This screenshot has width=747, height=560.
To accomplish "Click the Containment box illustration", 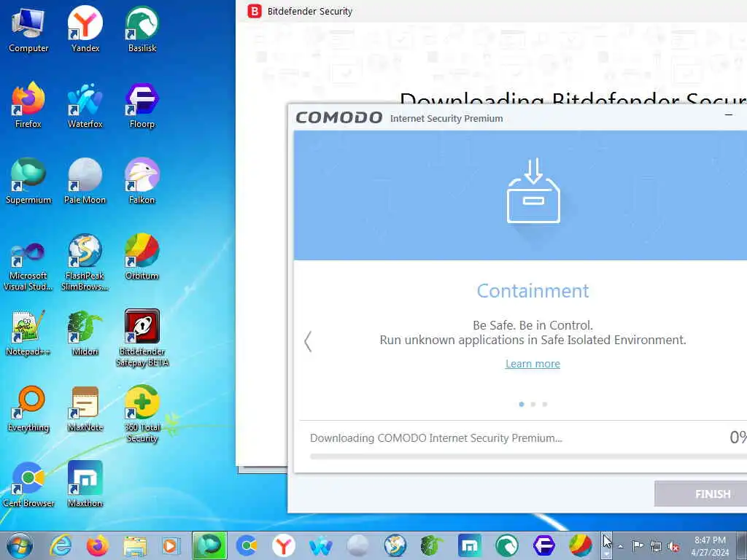I will click(533, 191).
